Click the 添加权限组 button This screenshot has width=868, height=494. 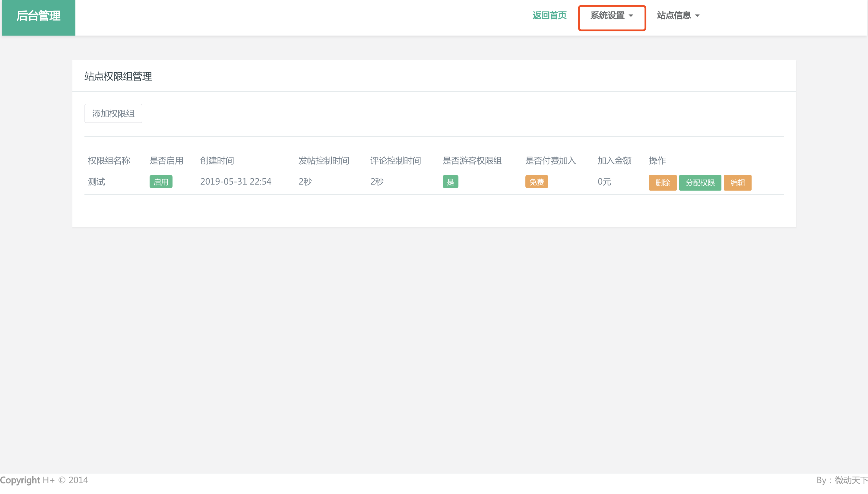coord(113,113)
